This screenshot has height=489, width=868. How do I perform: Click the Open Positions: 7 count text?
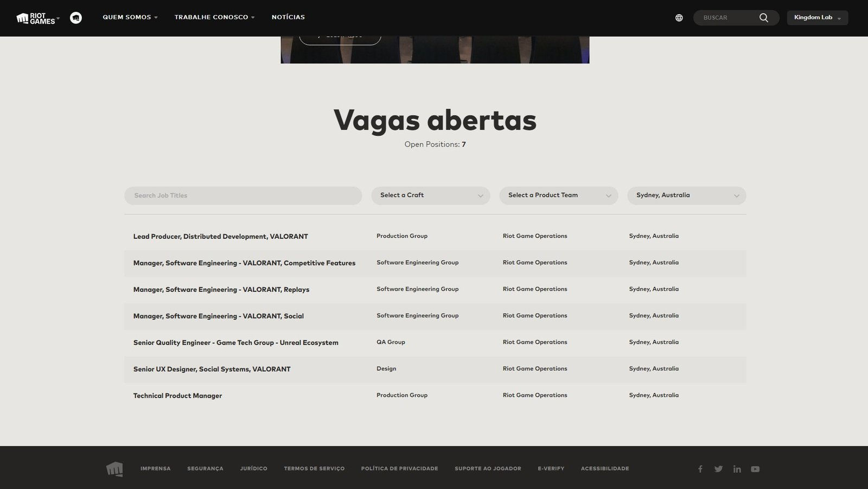click(x=435, y=144)
